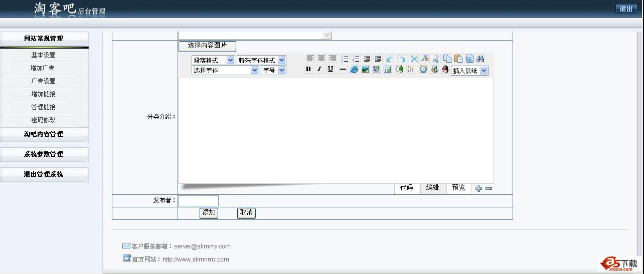The width and height of the screenshot is (644, 274).
Task: Toggle bold formatting in the editor
Action: (x=308, y=70)
